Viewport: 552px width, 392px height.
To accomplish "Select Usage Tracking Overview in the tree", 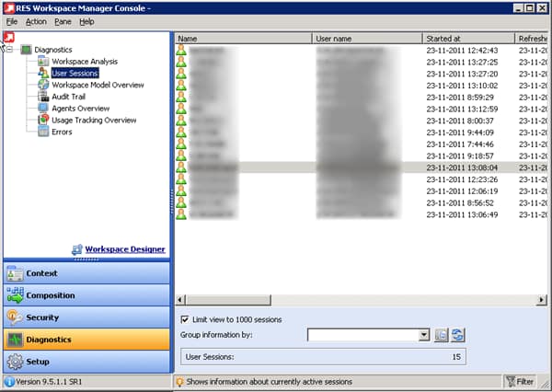I will coord(94,120).
